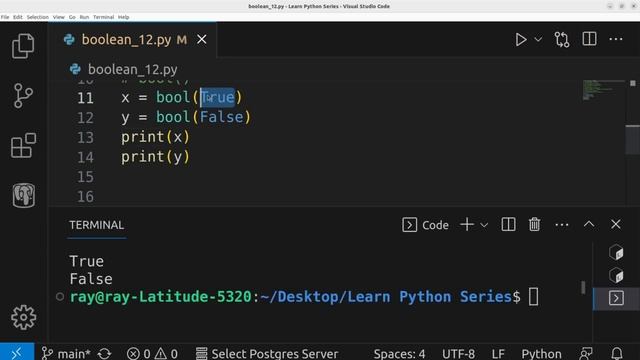Split the terminal pane
The width and height of the screenshot is (640, 360).
pyautogui.click(x=508, y=224)
